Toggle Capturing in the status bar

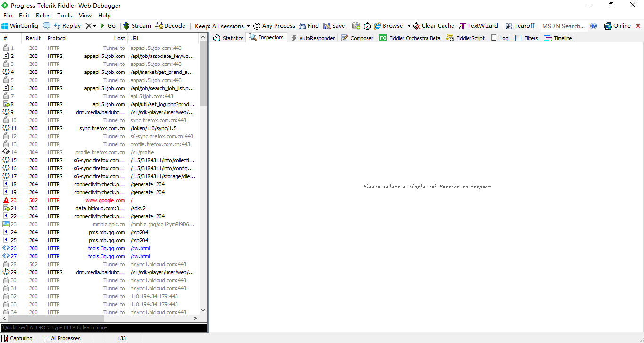pyautogui.click(x=17, y=338)
